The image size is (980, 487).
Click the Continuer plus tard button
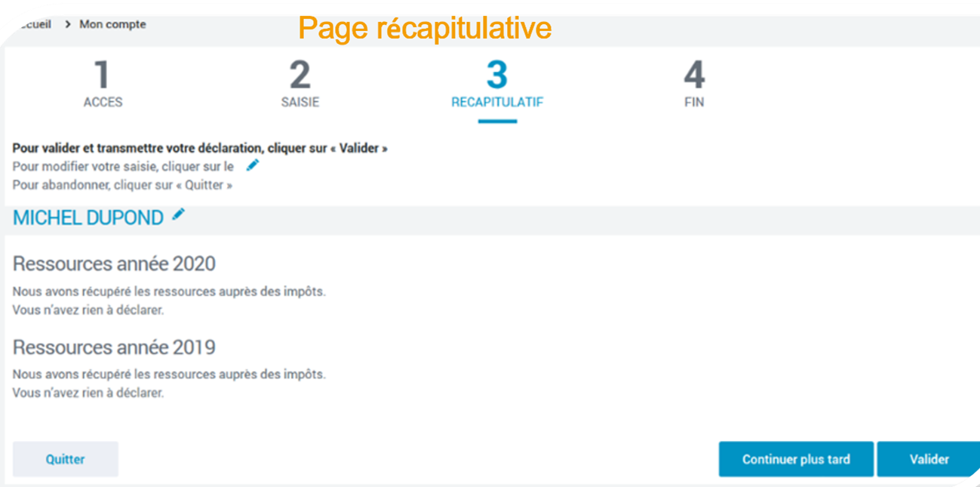coord(796,459)
